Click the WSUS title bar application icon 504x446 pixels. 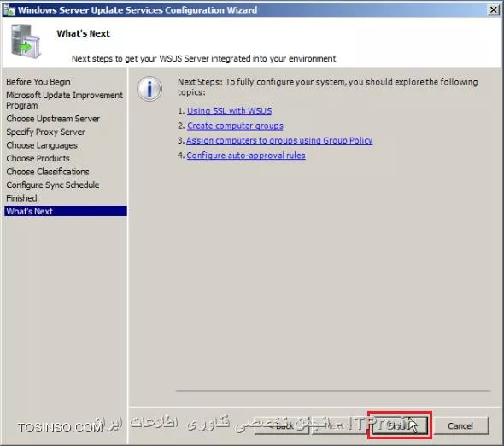pyautogui.click(x=9, y=10)
